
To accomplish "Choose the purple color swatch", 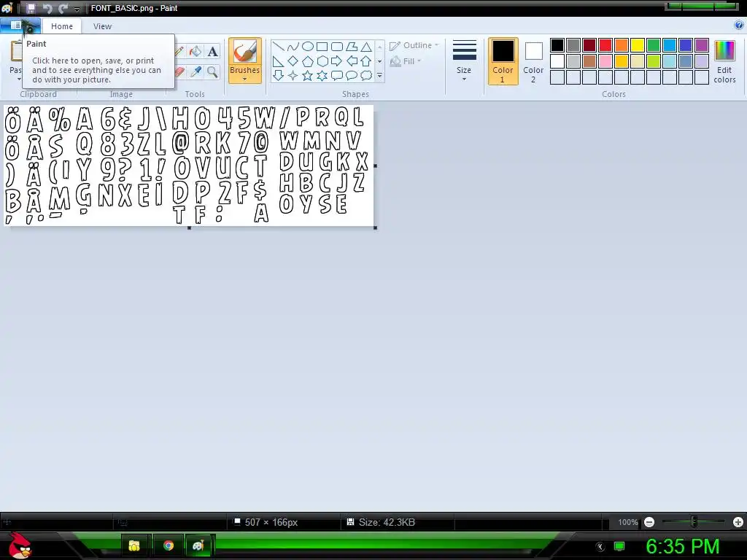I will [x=701, y=45].
